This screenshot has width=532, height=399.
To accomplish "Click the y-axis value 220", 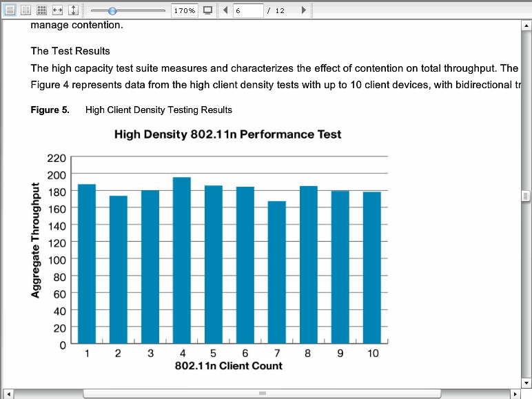I will (x=57, y=158).
